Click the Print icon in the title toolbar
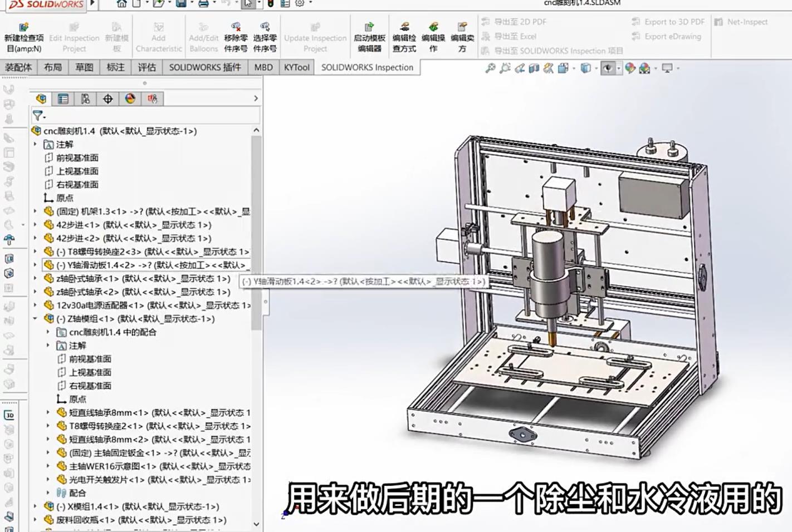This screenshot has height=532, width=792. [x=203, y=3]
